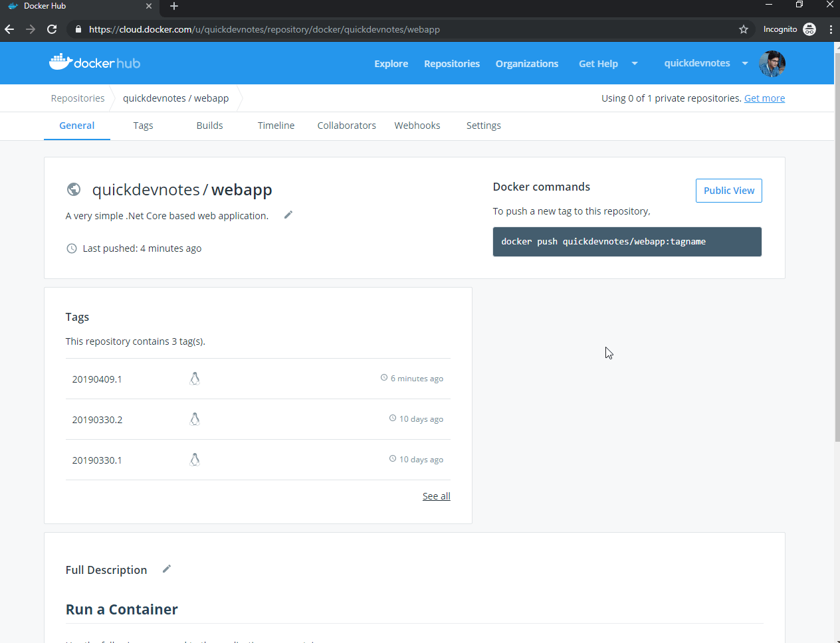
Task: Go to Repositories breadcrumb
Action: click(78, 98)
